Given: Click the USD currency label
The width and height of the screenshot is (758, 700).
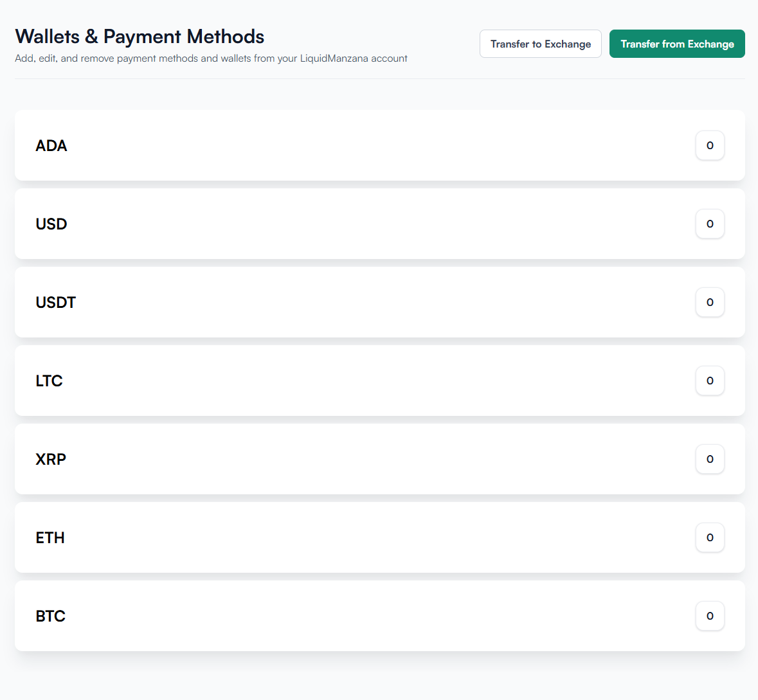Looking at the screenshot, I should pos(51,224).
